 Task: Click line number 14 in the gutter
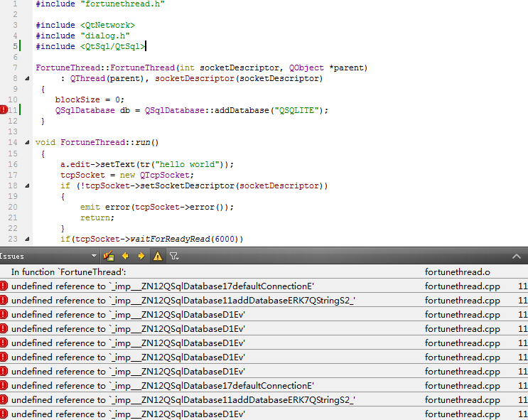(13, 142)
